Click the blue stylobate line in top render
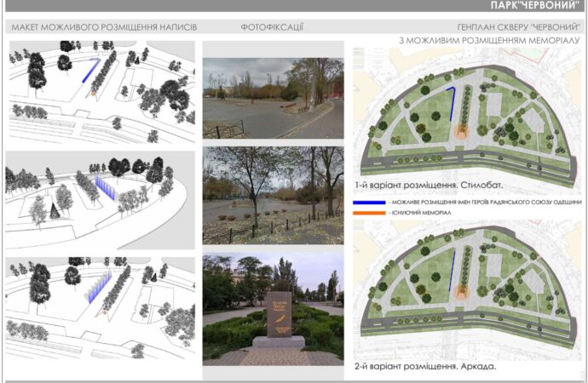 pos(89,70)
